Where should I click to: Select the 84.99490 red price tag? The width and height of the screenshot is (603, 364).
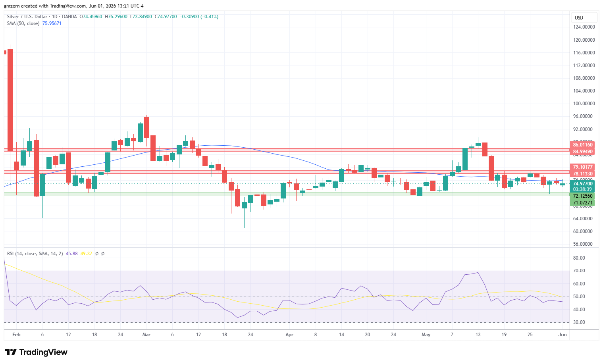[583, 152]
